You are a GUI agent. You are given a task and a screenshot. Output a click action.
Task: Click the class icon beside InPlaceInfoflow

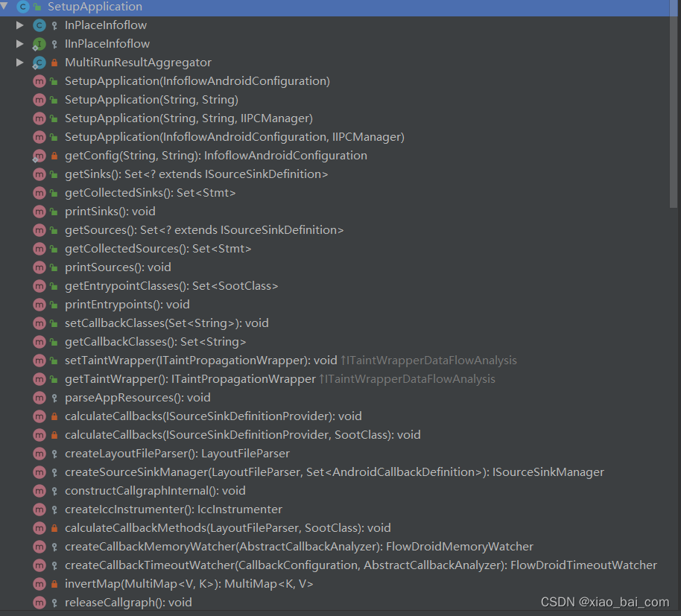(x=39, y=25)
